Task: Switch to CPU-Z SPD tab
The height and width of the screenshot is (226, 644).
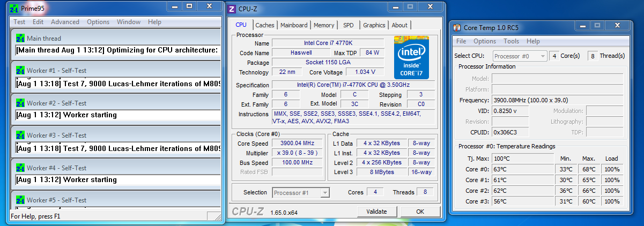Action: click(x=349, y=25)
